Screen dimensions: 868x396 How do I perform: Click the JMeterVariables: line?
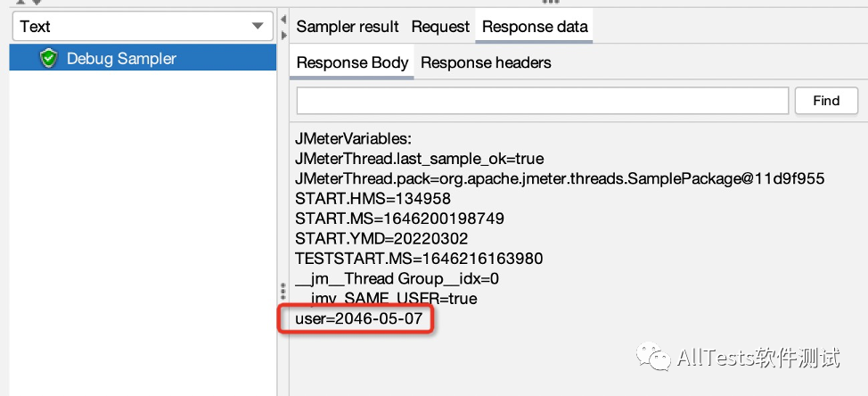(353, 139)
